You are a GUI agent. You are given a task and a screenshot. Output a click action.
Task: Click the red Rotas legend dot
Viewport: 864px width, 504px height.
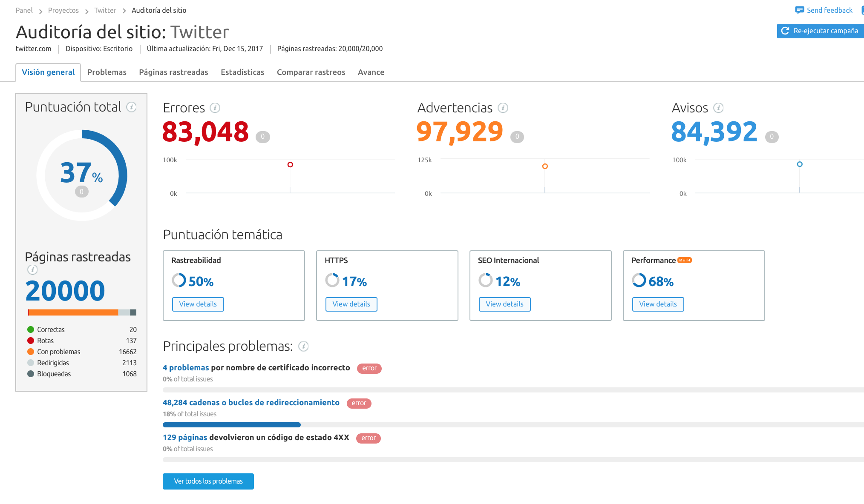pos(31,341)
